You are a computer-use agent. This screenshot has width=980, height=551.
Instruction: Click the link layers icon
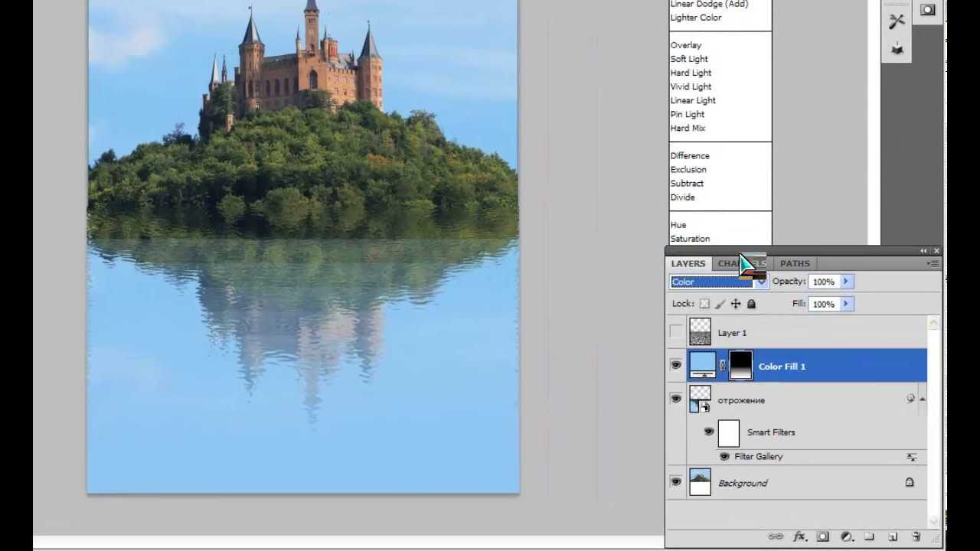pyautogui.click(x=776, y=537)
